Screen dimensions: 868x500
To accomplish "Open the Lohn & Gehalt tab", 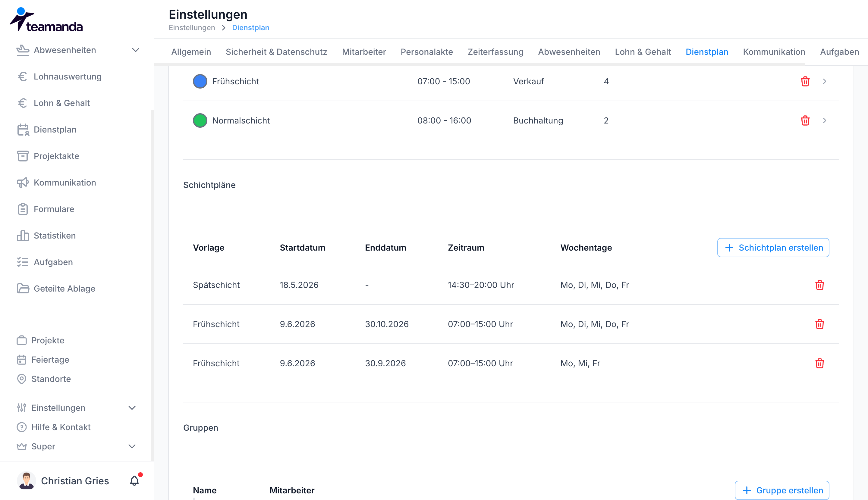I will (x=643, y=52).
